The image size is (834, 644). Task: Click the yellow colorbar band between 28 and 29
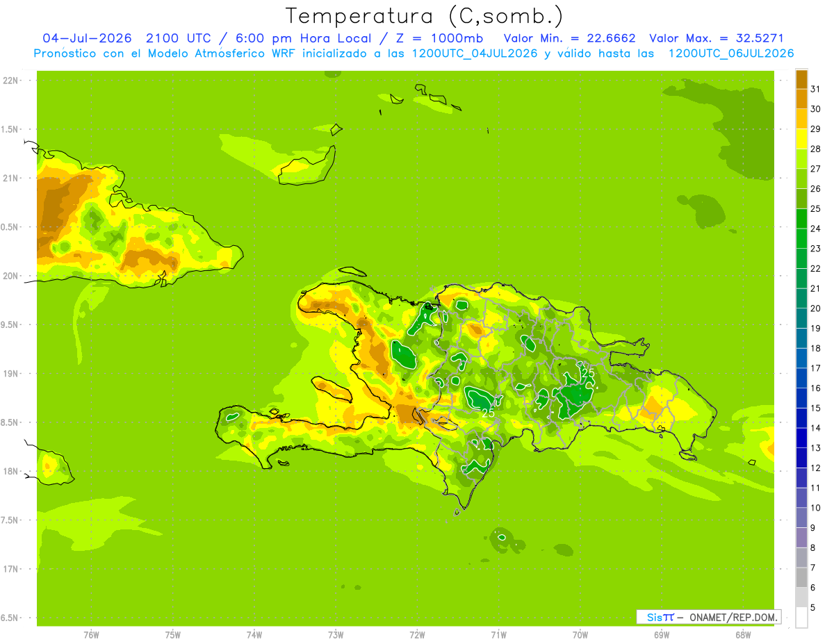click(801, 139)
